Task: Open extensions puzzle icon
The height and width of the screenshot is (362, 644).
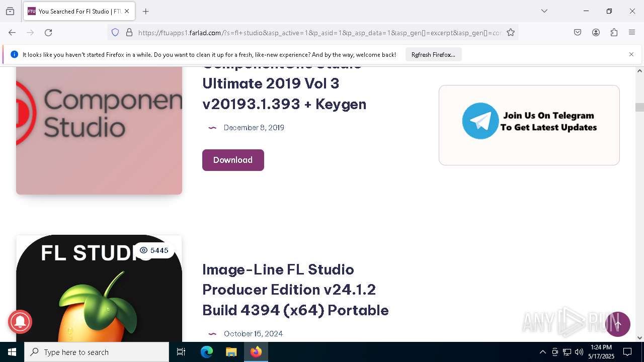Action: pos(614,33)
